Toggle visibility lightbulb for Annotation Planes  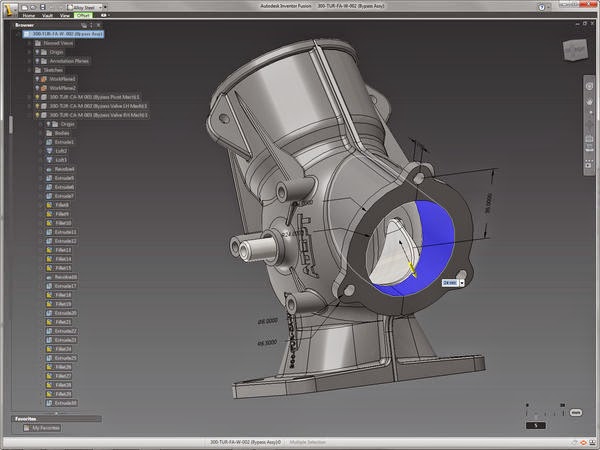[x=37, y=61]
